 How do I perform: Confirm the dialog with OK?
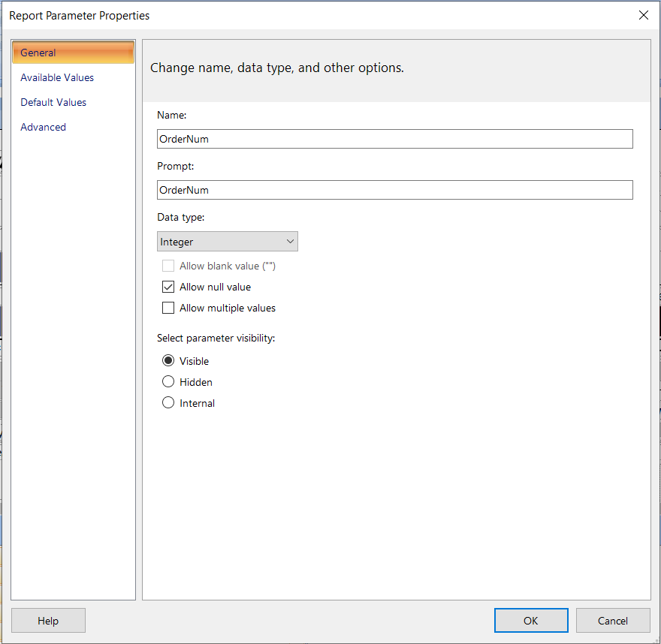[530, 621]
